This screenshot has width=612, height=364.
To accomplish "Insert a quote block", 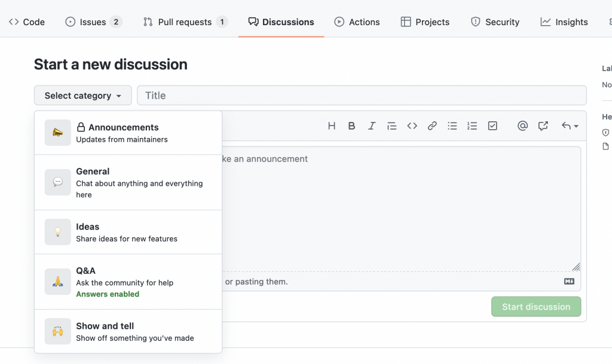I will (391, 126).
